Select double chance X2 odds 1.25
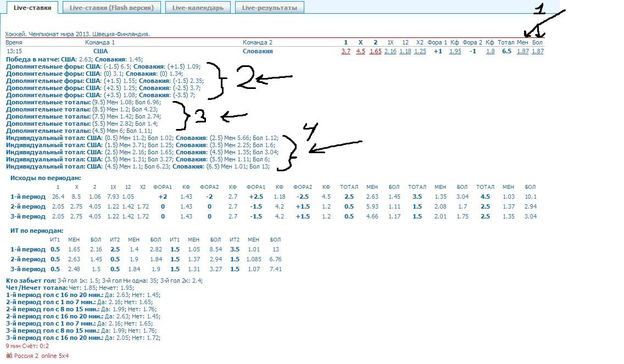 click(420, 51)
